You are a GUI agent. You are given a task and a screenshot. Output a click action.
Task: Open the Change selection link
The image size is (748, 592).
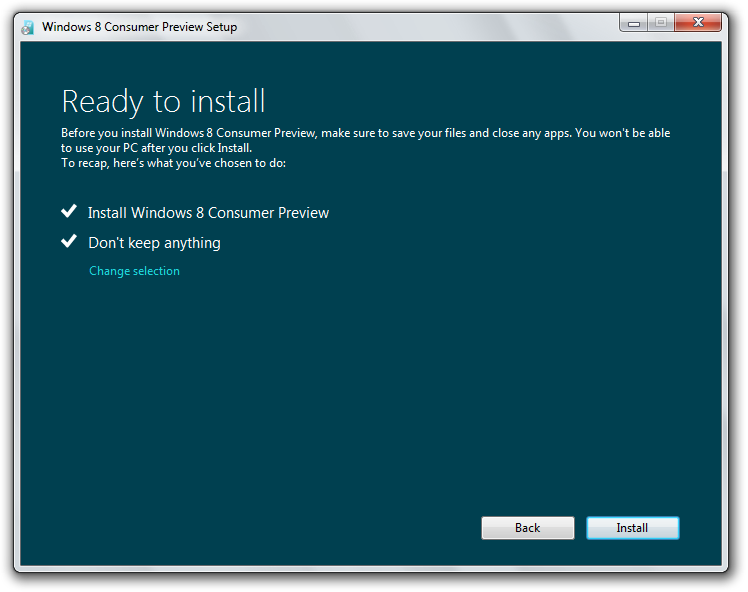point(135,271)
